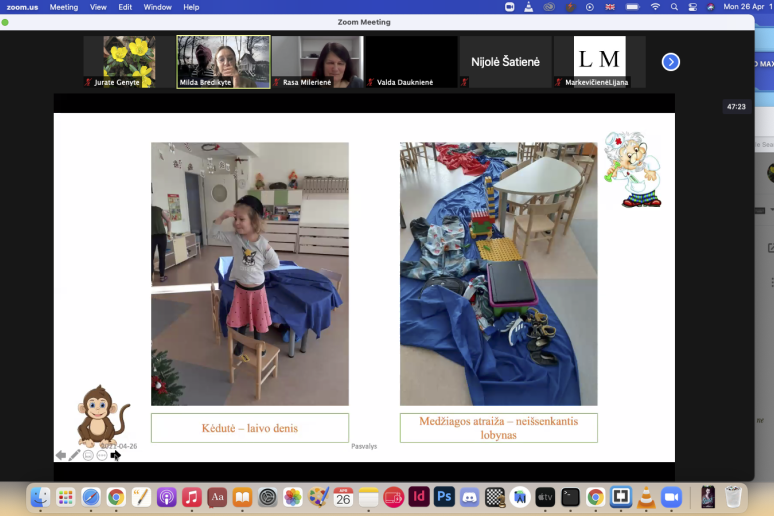
Task: Select Rasa Mileriene's video thumbnail
Action: (x=318, y=62)
